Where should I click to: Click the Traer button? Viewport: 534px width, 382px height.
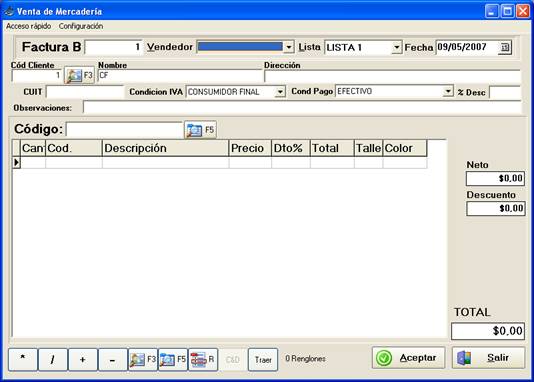[263, 359]
